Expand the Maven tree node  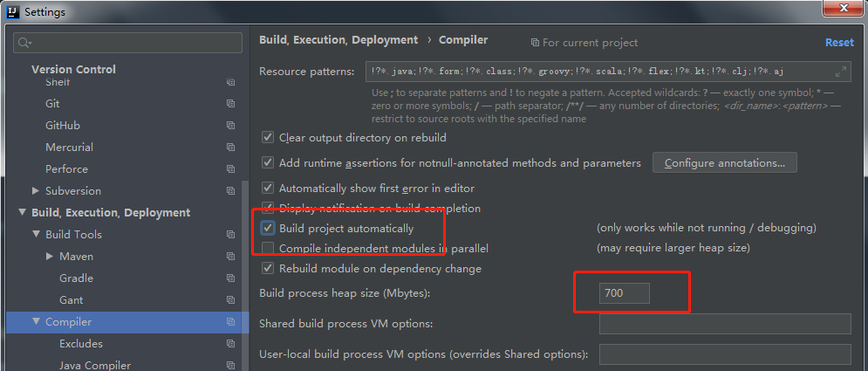click(x=50, y=257)
